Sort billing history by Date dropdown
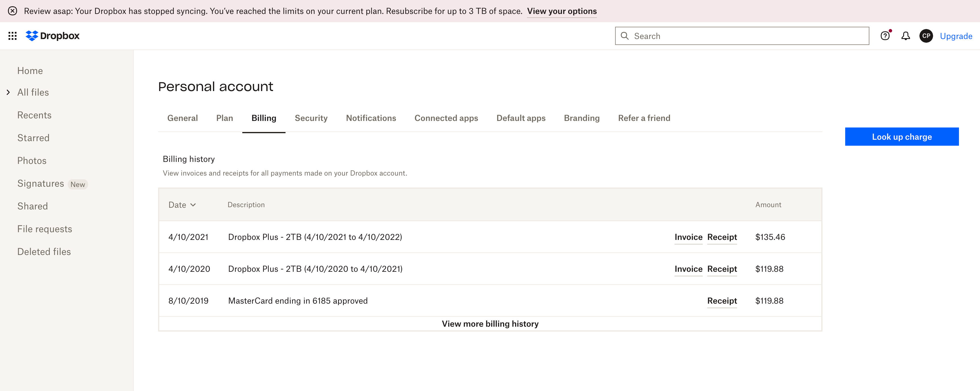980x391 pixels. [x=182, y=205]
